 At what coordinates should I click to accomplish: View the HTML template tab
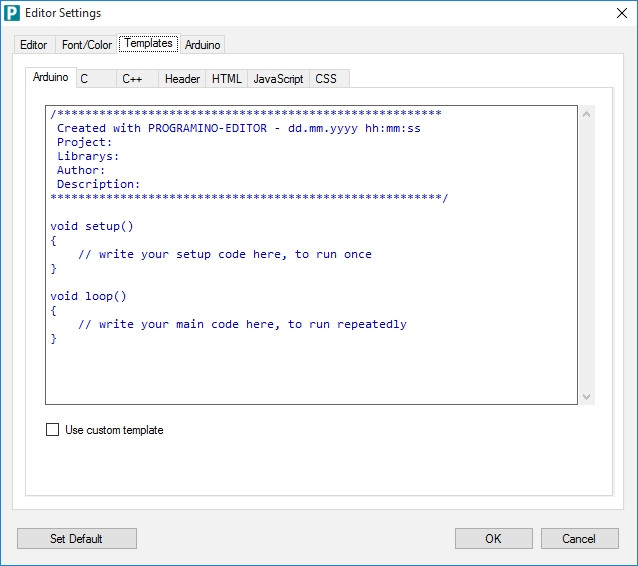click(x=227, y=79)
